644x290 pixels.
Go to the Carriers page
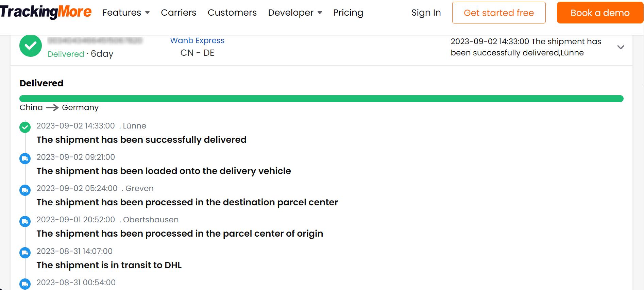point(179,13)
